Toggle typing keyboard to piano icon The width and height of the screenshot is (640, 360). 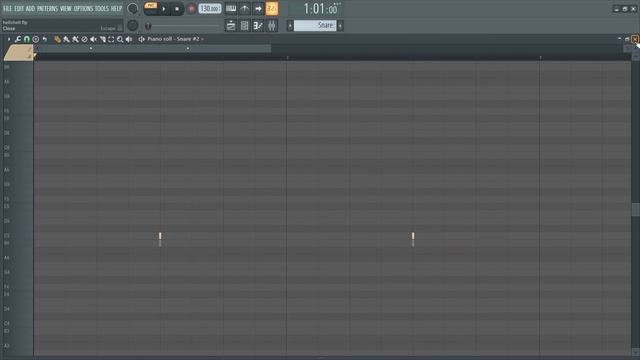pyautogui.click(x=231, y=9)
